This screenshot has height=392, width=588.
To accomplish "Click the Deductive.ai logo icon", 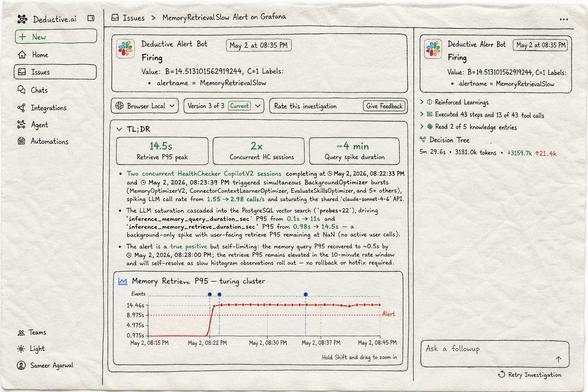I will click(x=23, y=19).
